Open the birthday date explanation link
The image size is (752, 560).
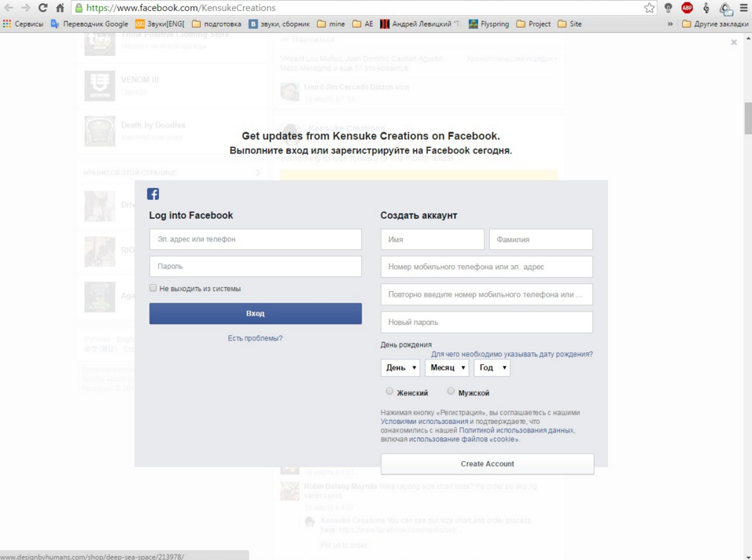[512, 354]
